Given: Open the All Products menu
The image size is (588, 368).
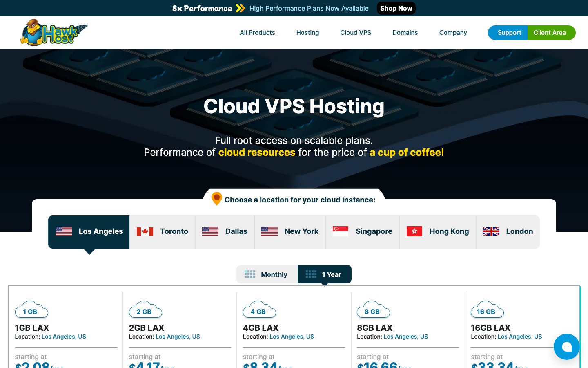Looking at the screenshot, I should tap(257, 33).
